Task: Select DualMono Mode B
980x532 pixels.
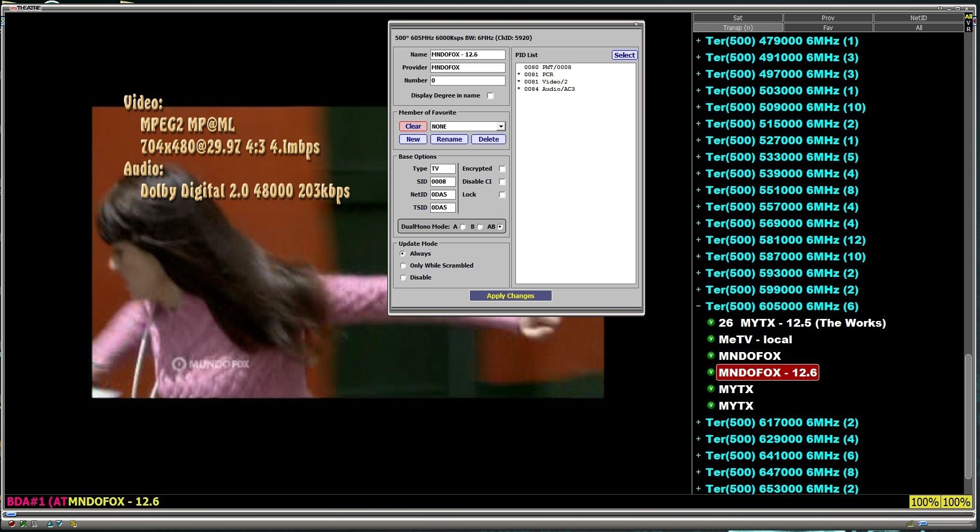Action: (x=480, y=227)
